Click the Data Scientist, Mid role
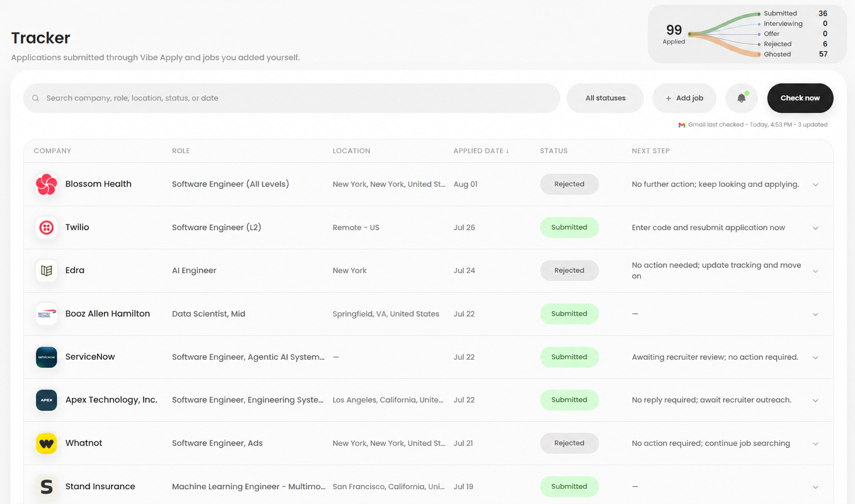This screenshot has width=855, height=504. (x=208, y=314)
